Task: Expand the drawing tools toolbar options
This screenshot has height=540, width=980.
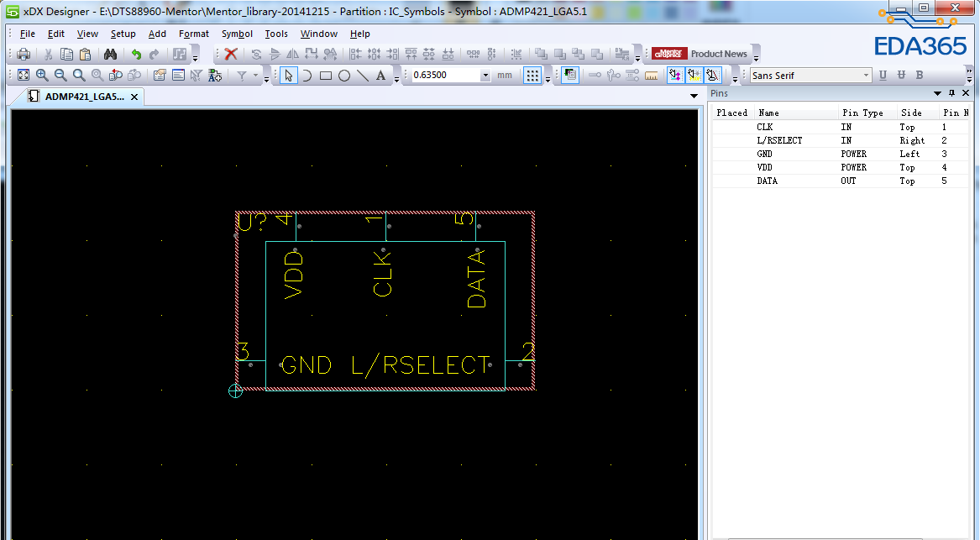Action: (x=396, y=80)
